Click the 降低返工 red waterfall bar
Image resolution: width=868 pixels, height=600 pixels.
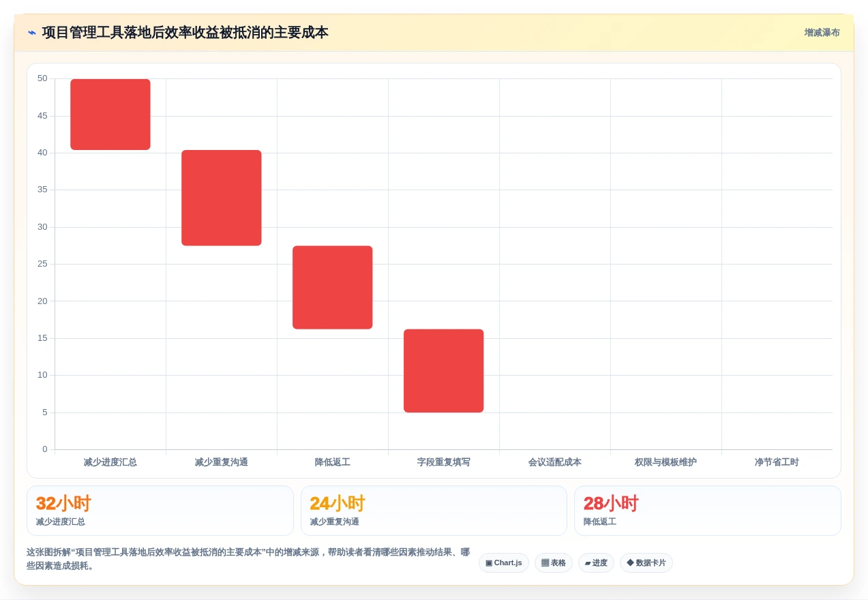(x=333, y=288)
